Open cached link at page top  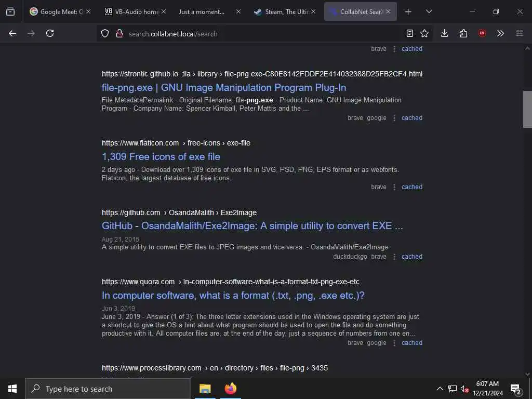click(412, 49)
